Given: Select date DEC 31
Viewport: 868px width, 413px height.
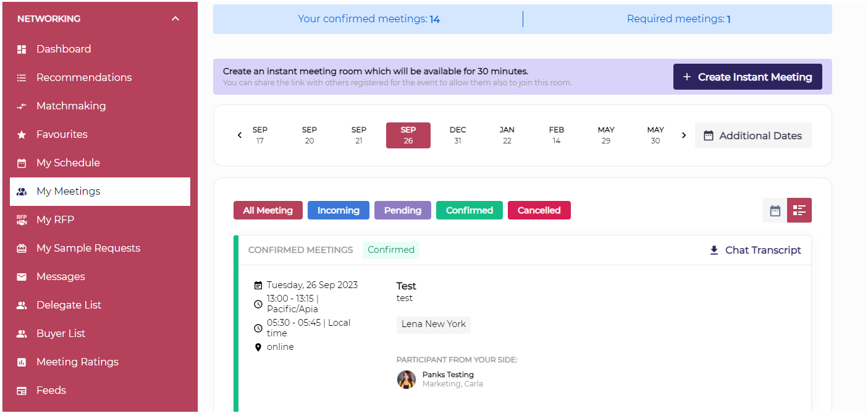Looking at the screenshot, I should point(458,135).
